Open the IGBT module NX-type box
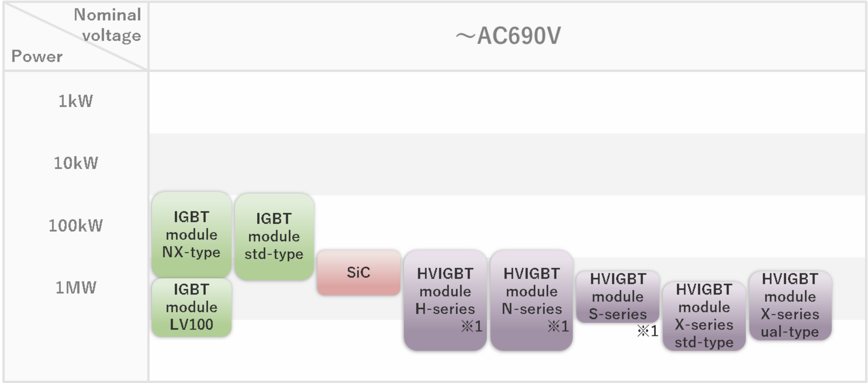This screenshot has height=383, width=868. click(191, 234)
